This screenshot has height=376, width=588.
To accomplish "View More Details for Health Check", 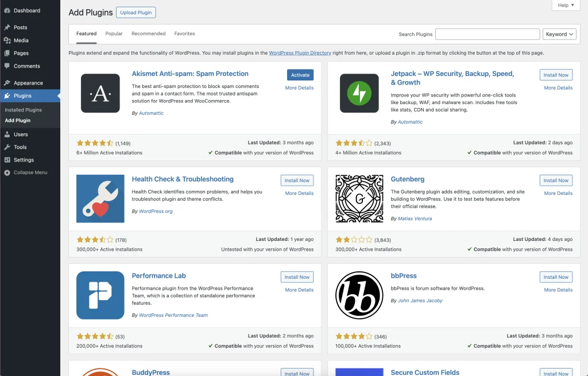I will point(299,193).
